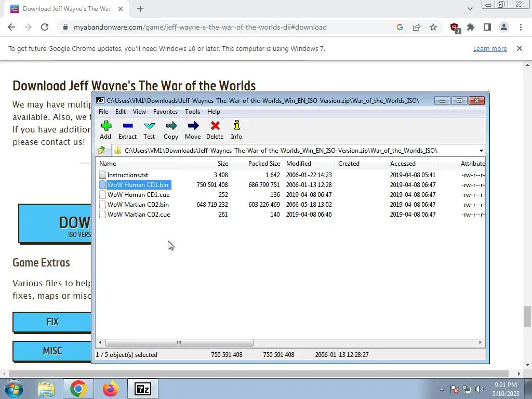Image resolution: width=532 pixels, height=399 pixels.
Task: Click the webpage vertical scrollbar thumb
Action: tap(527, 316)
